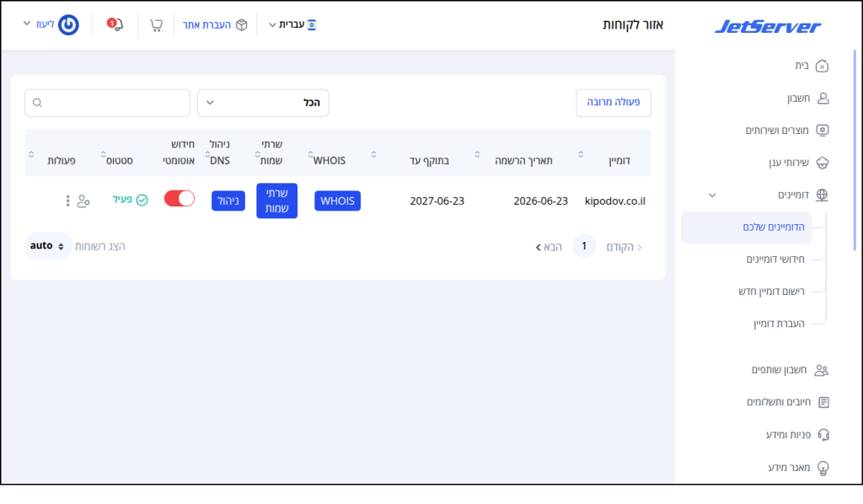This screenshot has width=863, height=504.
Task: Click the people icon beside חשבון שותפים
Action: [822, 370]
